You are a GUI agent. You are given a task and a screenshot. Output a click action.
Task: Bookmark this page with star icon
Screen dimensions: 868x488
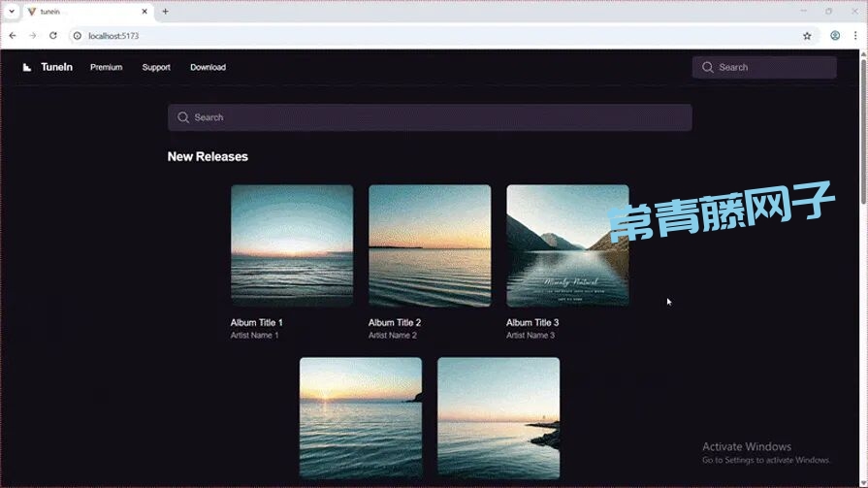click(x=807, y=36)
